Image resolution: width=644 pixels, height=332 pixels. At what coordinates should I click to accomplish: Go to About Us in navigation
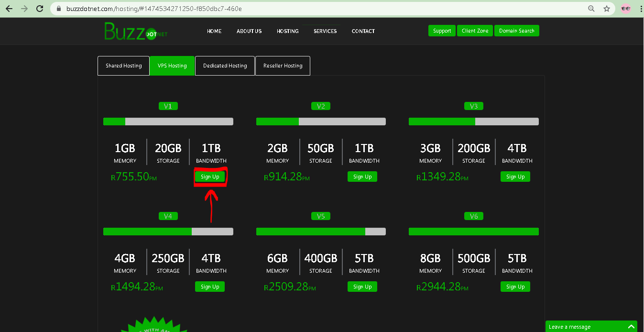pyautogui.click(x=249, y=31)
